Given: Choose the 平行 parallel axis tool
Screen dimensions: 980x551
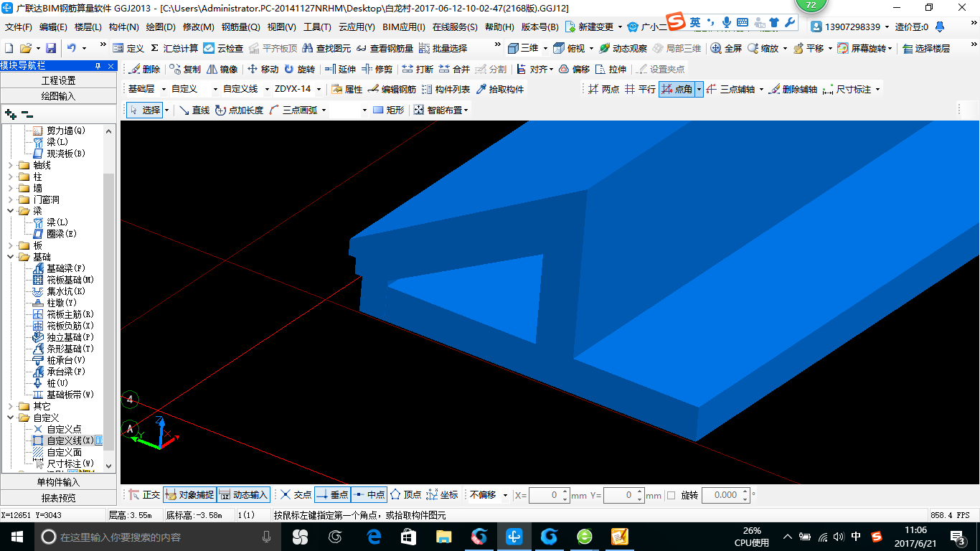Looking at the screenshot, I should pyautogui.click(x=640, y=90).
